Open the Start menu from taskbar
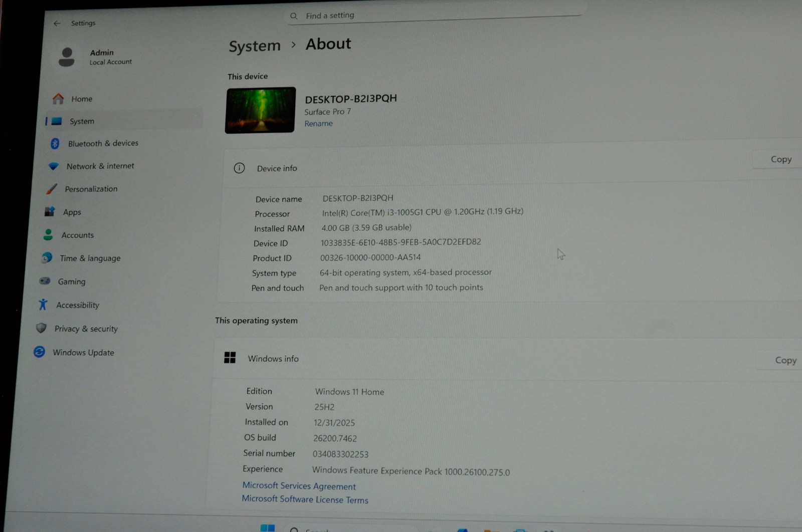The height and width of the screenshot is (532, 802). (268, 528)
